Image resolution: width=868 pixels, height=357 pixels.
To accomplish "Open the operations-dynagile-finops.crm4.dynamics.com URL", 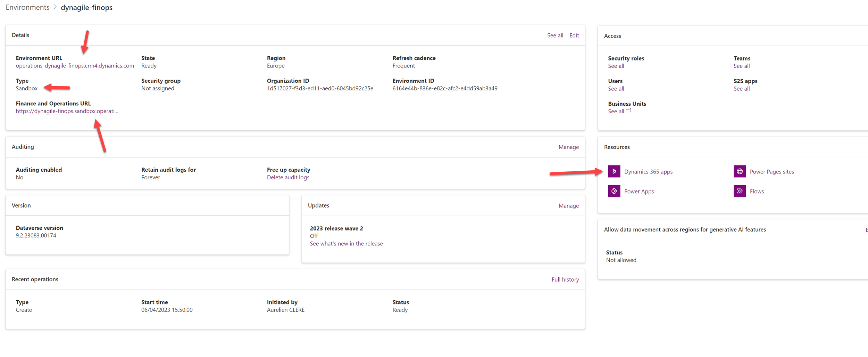I will [75, 66].
